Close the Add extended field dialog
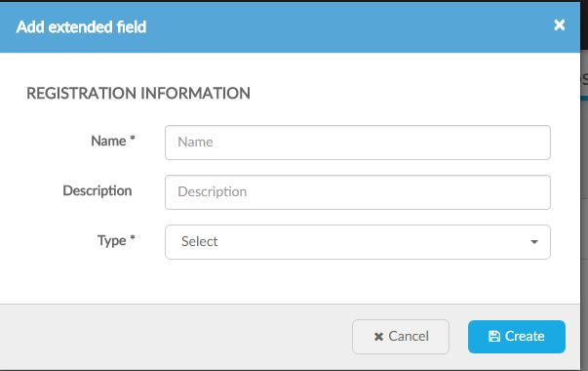This screenshot has height=371, width=588. pyautogui.click(x=559, y=25)
